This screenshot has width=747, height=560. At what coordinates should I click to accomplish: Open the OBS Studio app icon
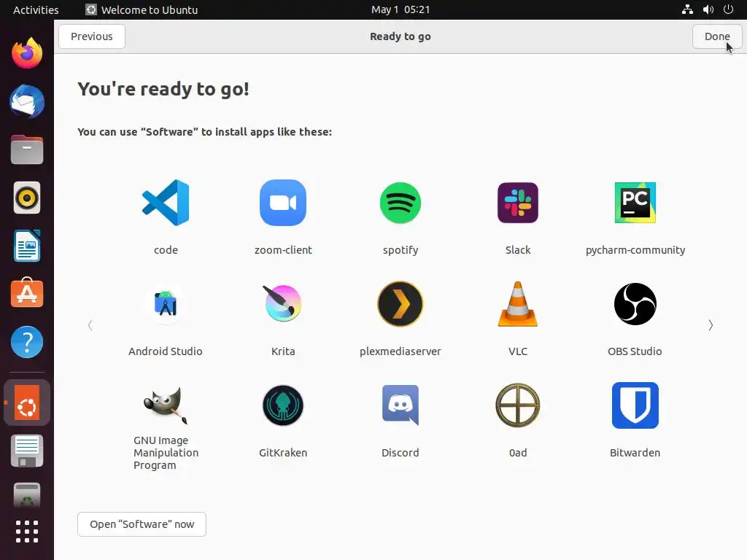point(635,304)
